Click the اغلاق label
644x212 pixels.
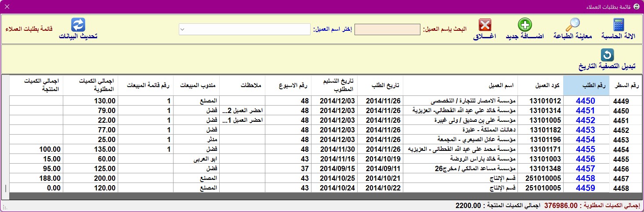coord(485,36)
